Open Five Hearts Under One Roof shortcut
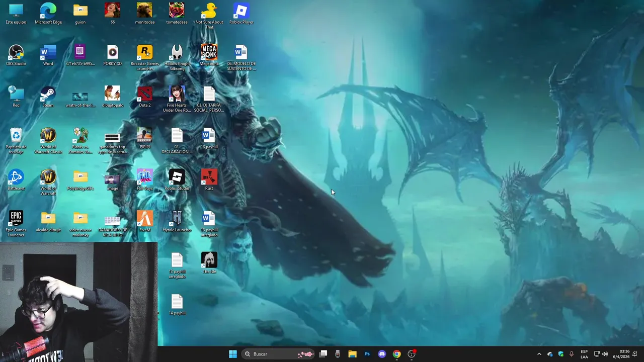Image resolution: width=644 pixels, height=362 pixels. pyautogui.click(x=177, y=99)
